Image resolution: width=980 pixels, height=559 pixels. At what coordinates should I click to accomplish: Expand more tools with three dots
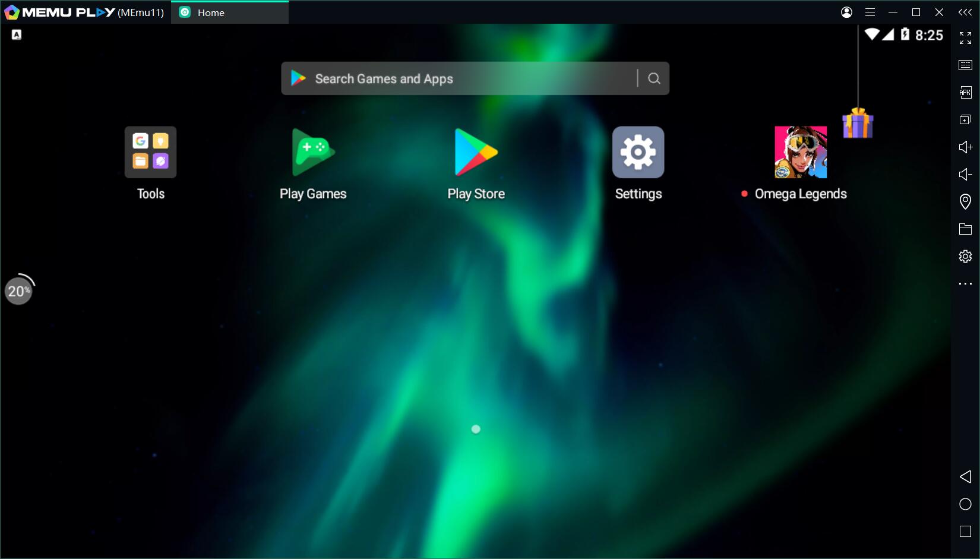click(x=965, y=284)
